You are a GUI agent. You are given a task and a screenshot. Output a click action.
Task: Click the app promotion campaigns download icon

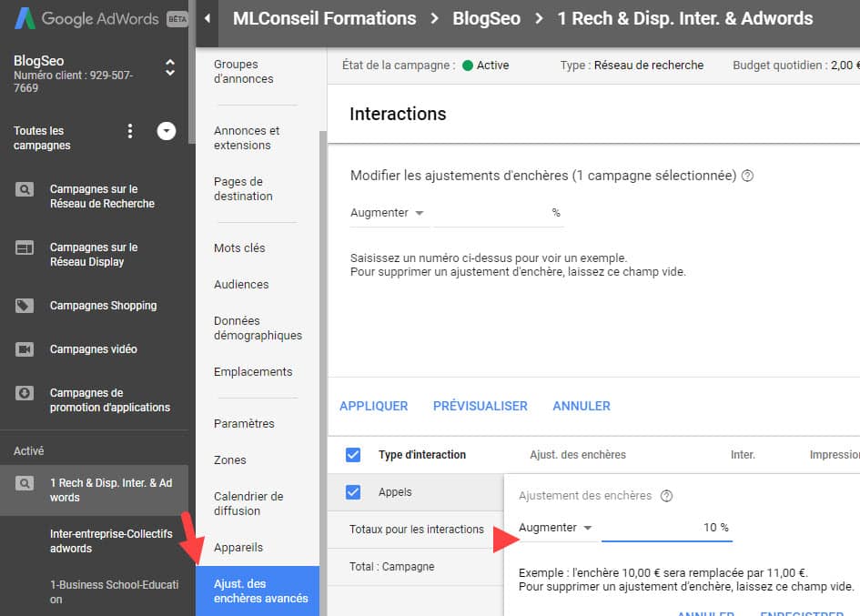tap(25, 393)
